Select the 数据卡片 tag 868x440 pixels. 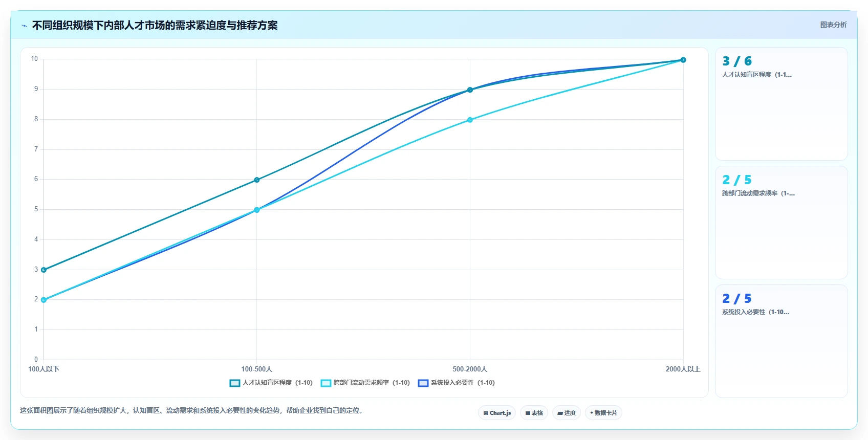point(603,413)
